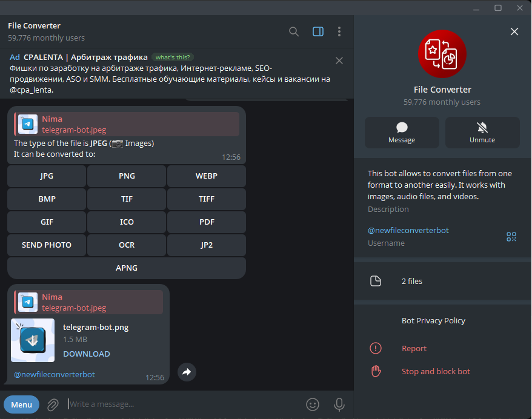Click DOWNLOAD for telegram-bot.png
Viewport: 532px width, 419px height.
click(87, 354)
